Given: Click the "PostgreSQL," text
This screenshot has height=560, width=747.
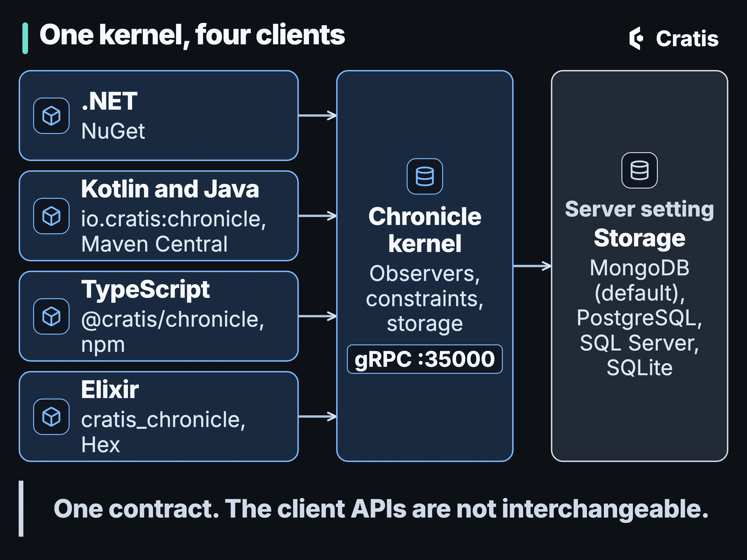Looking at the screenshot, I should [x=640, y=318].
